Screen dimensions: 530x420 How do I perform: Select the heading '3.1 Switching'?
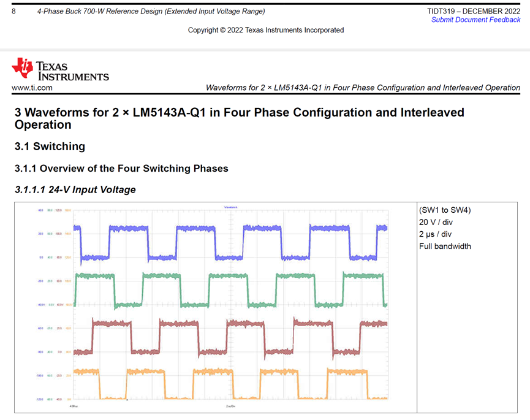tap(50, 147)
